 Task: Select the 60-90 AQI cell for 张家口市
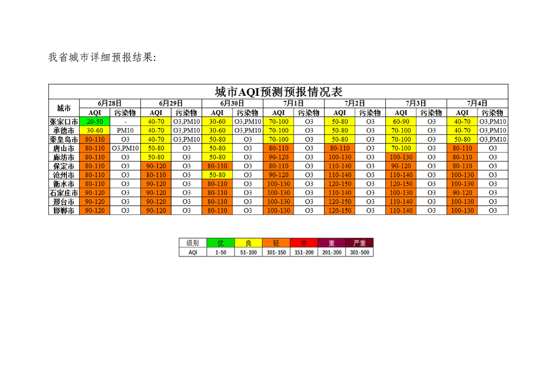click(x=401, y=122)
